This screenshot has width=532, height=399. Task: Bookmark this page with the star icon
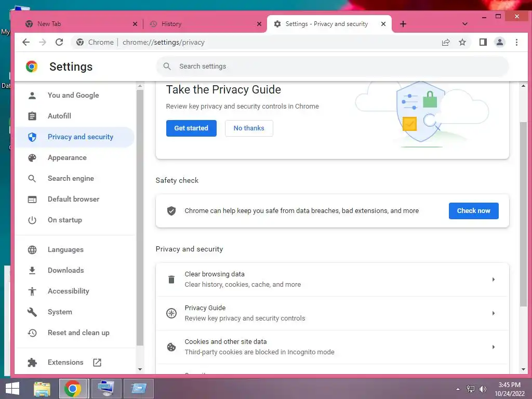coord(462,42)
